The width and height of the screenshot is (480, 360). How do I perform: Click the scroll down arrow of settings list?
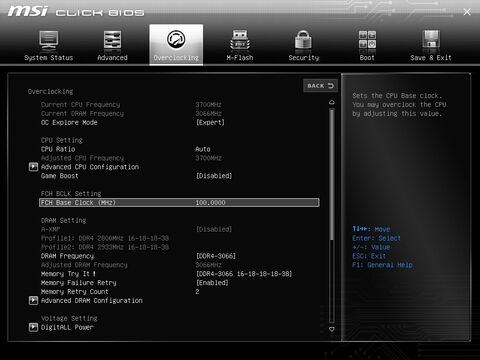(332, 329)
